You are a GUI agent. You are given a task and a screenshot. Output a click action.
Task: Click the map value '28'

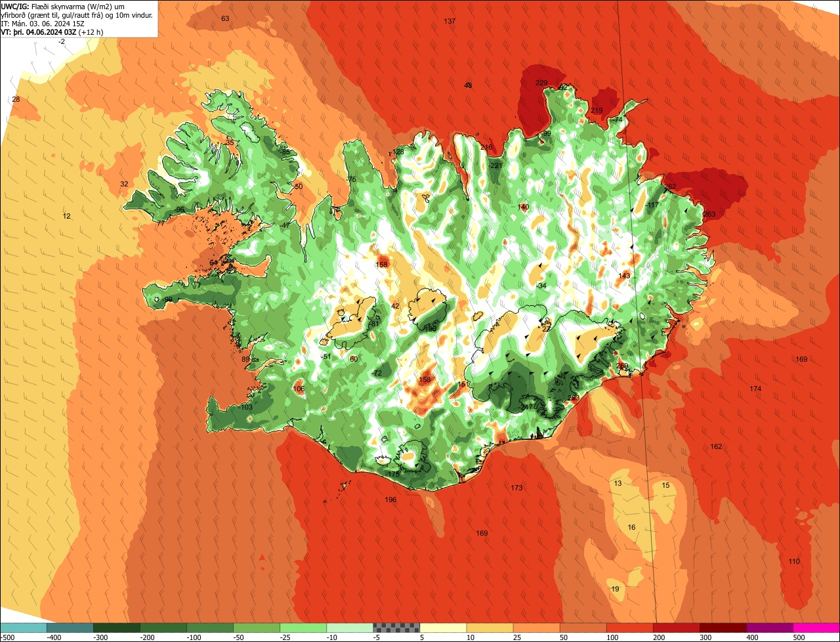[16, 99]
